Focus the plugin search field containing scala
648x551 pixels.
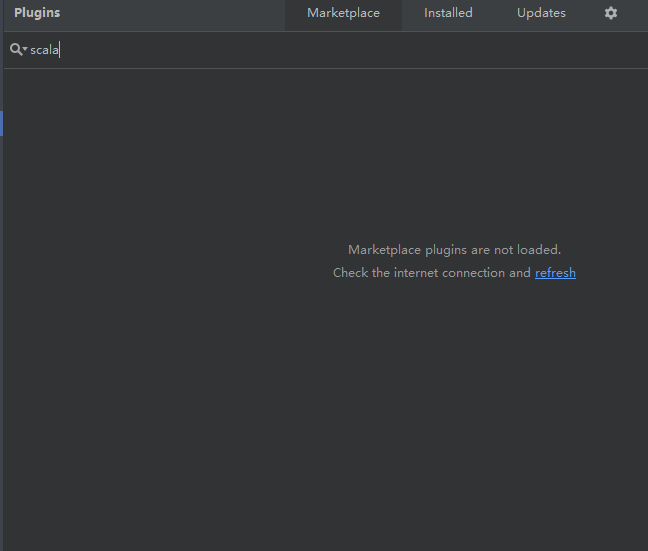pyautogui.click(x=326, y=50)
